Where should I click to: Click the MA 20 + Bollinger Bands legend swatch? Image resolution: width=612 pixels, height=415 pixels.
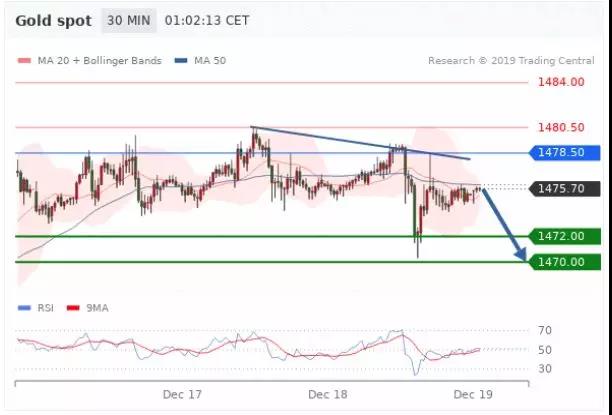23,61
